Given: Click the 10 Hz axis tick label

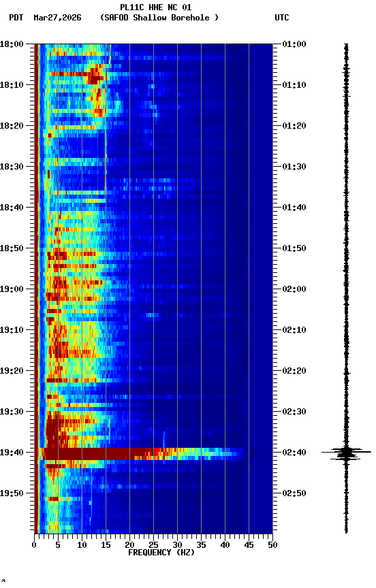Looking at the screenshot, I should point(82,545).
